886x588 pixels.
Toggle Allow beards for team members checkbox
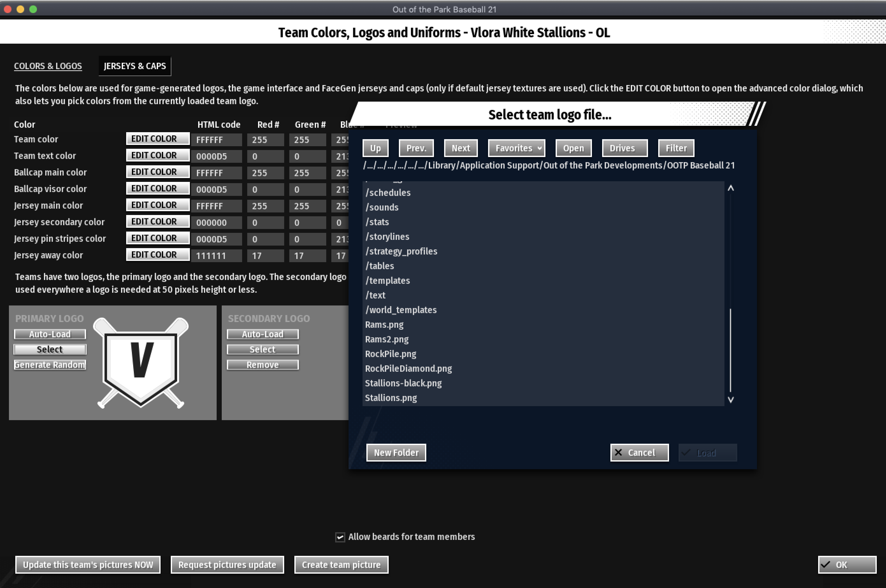pos(340,537)
